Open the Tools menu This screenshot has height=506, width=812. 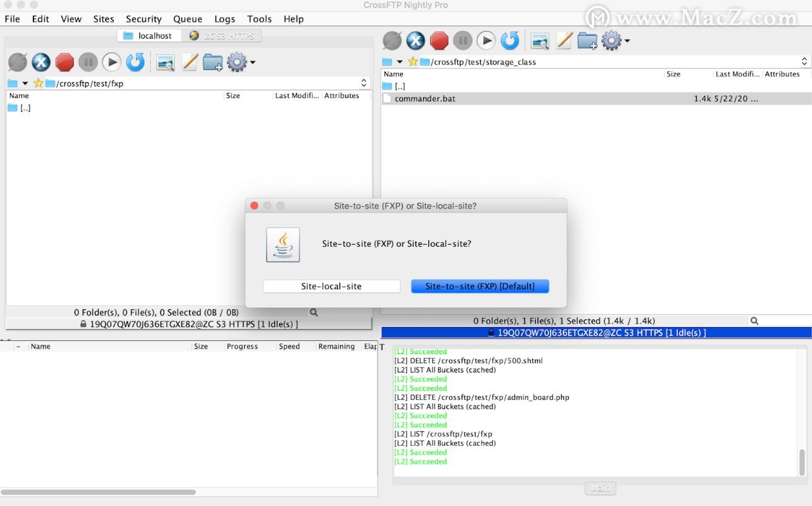pyautogui.click(x=259, y=19)
